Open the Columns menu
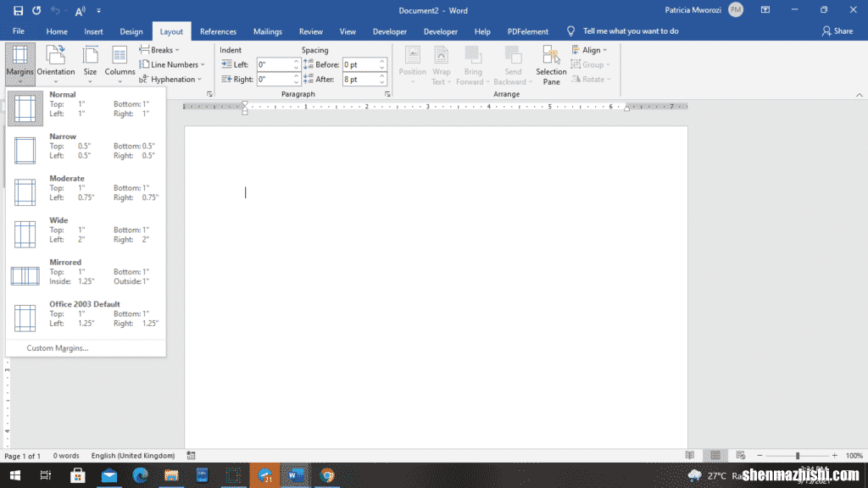868x488 pixels. tap(120, 64)
